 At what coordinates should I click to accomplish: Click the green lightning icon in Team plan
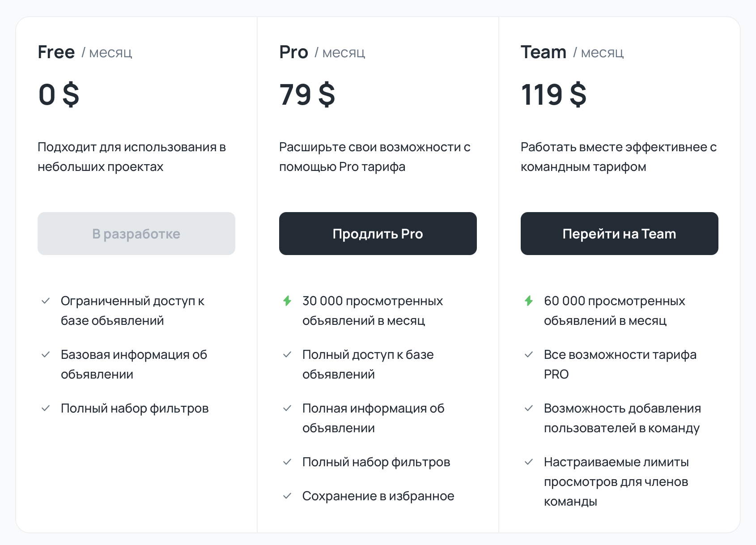point(529,301)
